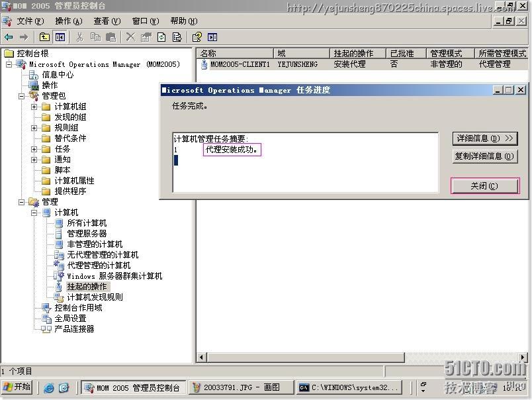The image size is (532, 400).
Task: Select the 发现的组 folder
Action: click(70, 117)
